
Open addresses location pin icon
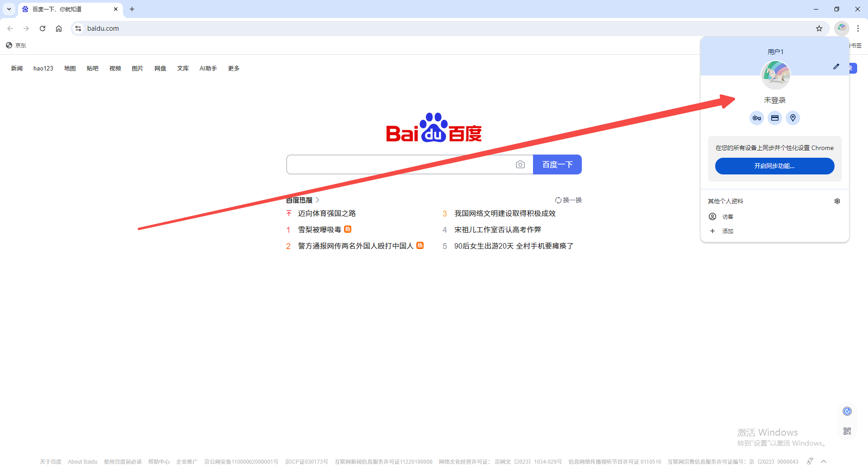pyautogui.click(x=793, y=118)
